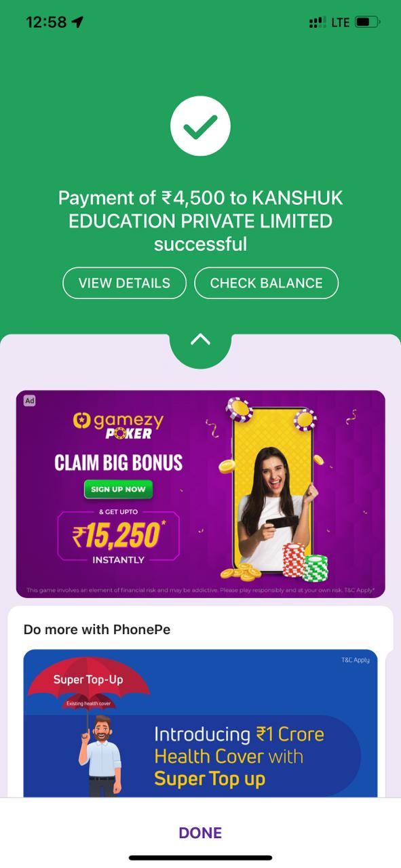The height and width of the screenshot is (868, 401).
Task: Collapse the panel with the up chevron
Action: pos(200,340)
